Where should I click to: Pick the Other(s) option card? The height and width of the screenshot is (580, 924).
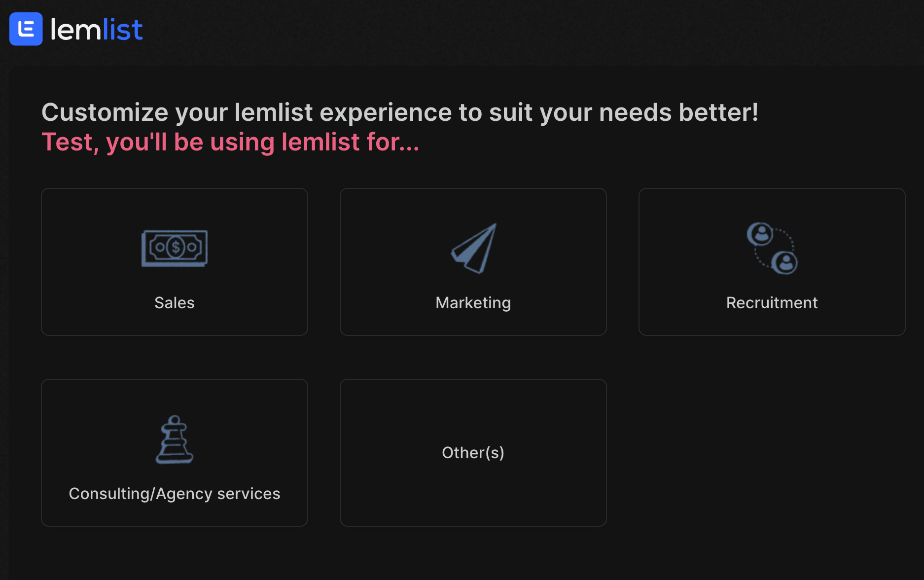[473, 453]
